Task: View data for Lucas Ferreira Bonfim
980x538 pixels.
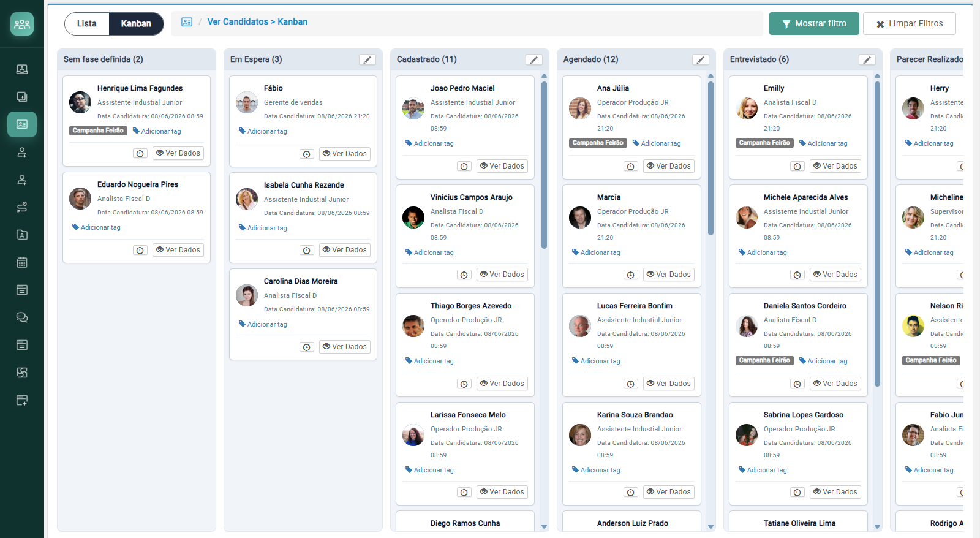Action: [x=668, y=384]
